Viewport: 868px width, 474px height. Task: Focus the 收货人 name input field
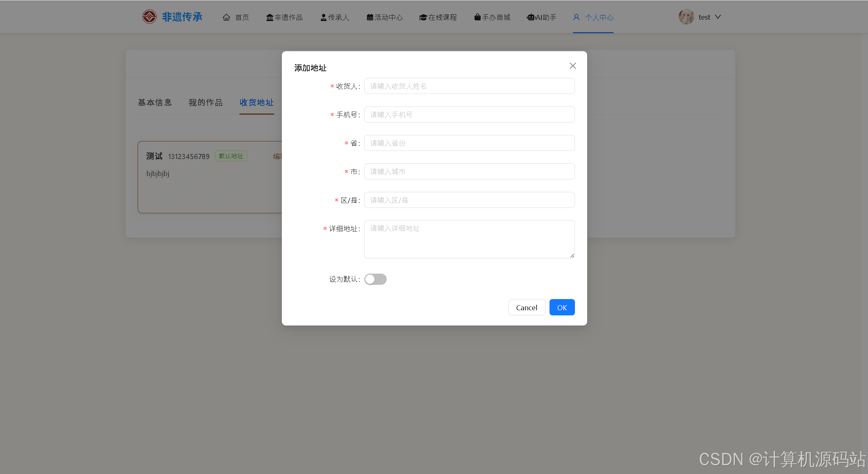[469, 86]
